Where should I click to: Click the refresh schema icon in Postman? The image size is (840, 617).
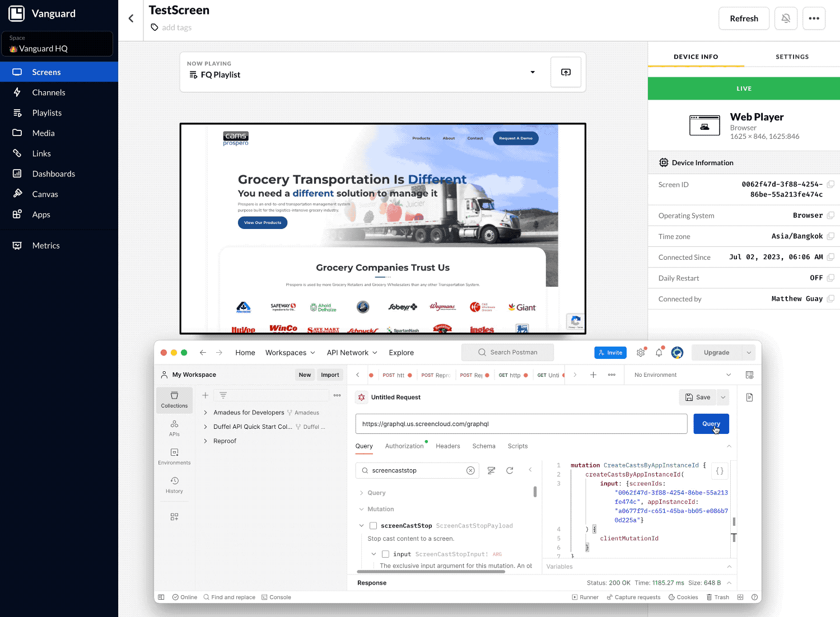[x=510, y=470]
